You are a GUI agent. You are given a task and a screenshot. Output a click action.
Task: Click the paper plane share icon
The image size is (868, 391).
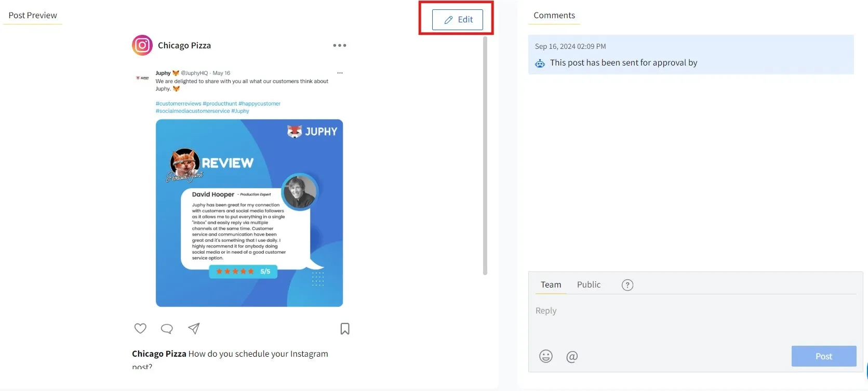(x=194, y=328)
